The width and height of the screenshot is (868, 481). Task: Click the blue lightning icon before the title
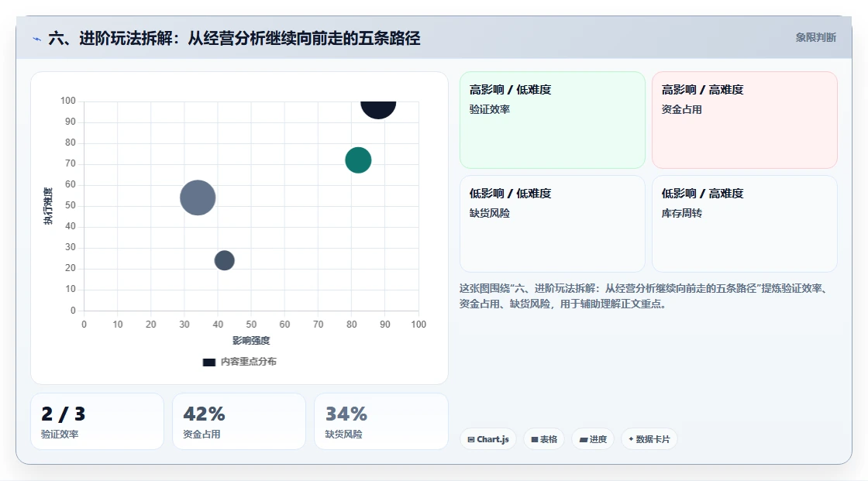(36, 39)
